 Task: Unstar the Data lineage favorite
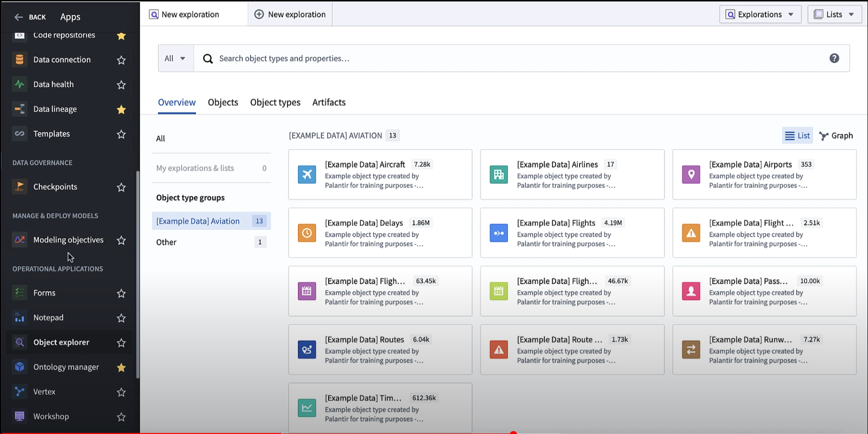pos(121,109)
